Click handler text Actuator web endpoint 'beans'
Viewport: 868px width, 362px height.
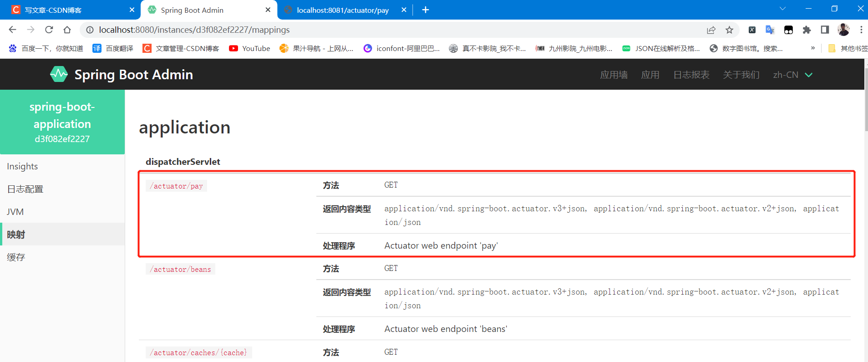(x=446, y=329)
